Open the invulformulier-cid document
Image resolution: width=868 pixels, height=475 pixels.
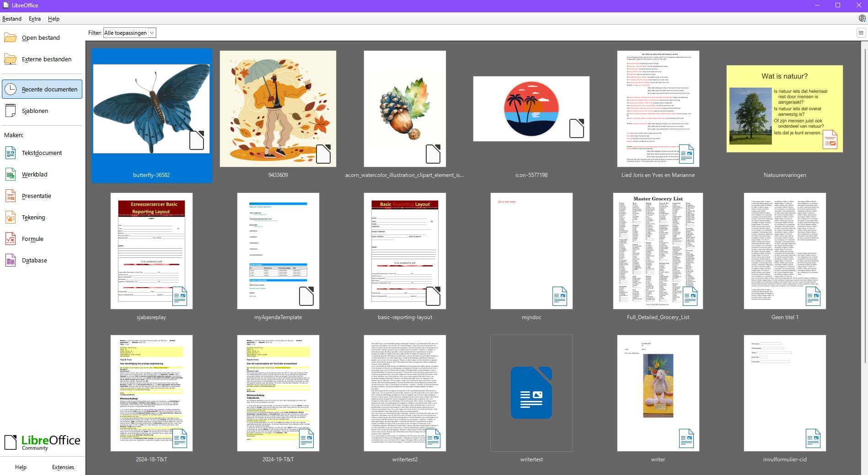[x=785, y=393]
